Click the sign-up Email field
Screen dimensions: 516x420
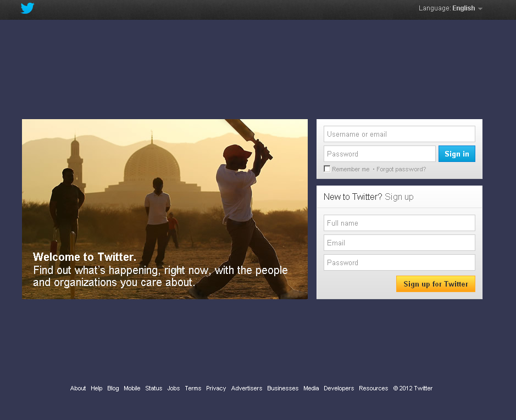click(x=399, y=243)
